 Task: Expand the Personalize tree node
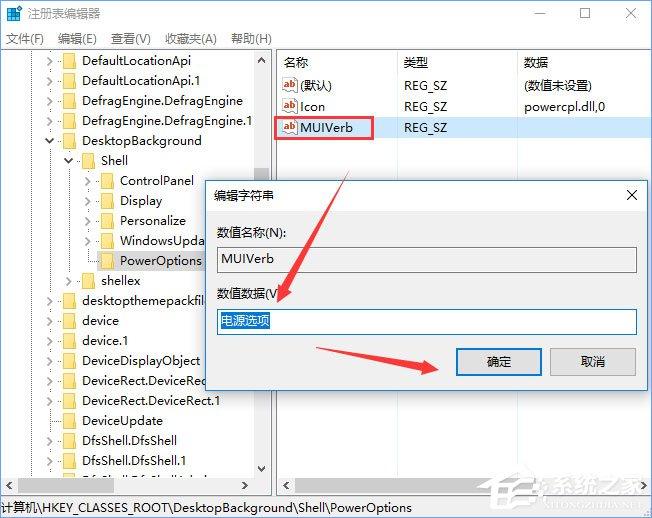tap(87, 221)
